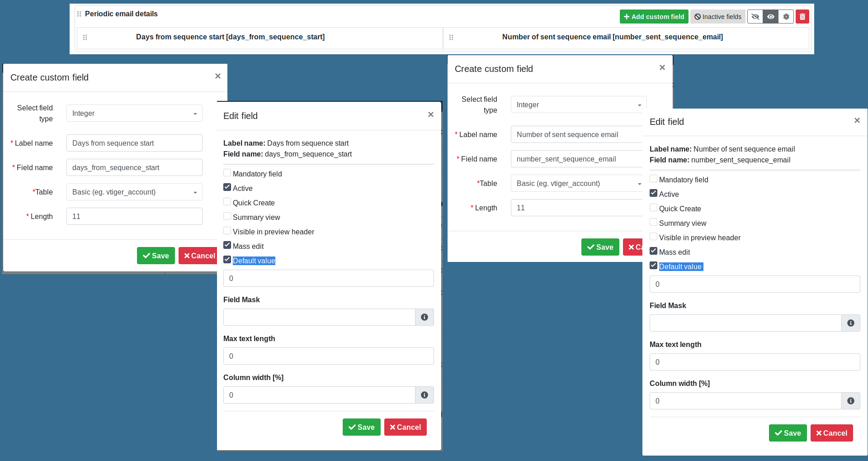Click the gear settings icon in block header

coord(786,17)
